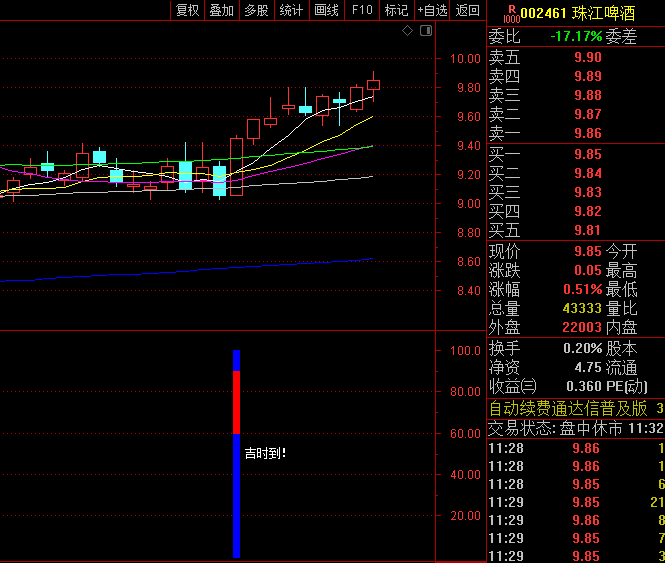Select 买五 price 9.81
The height and width of the screenshot is (563, 665).
[588, 230]
